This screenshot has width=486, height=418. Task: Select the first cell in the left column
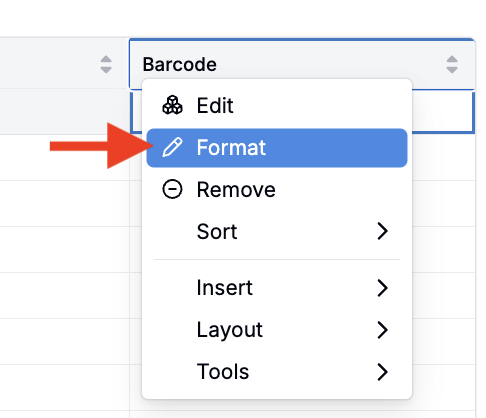point(64,112)
